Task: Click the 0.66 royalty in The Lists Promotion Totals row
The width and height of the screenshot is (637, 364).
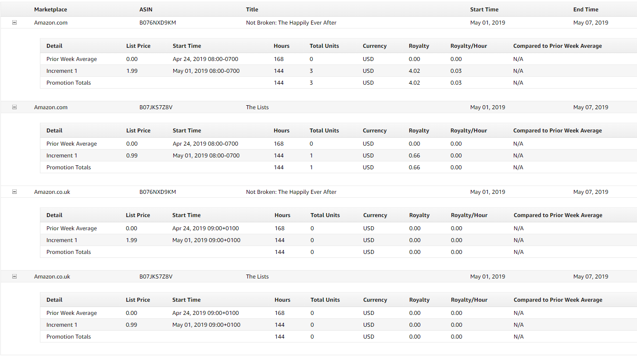Action: [x=414, y=167]
